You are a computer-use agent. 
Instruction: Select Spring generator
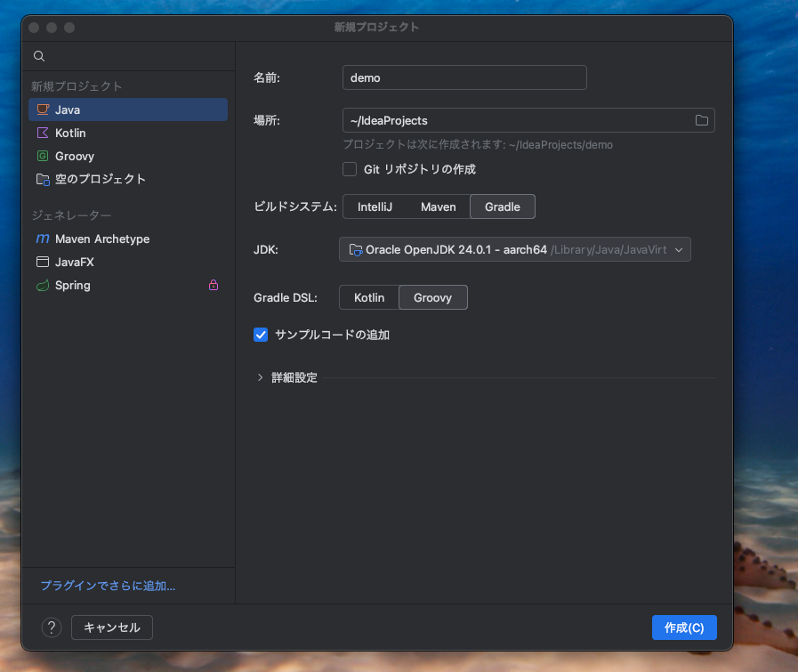tap(128, 285)
